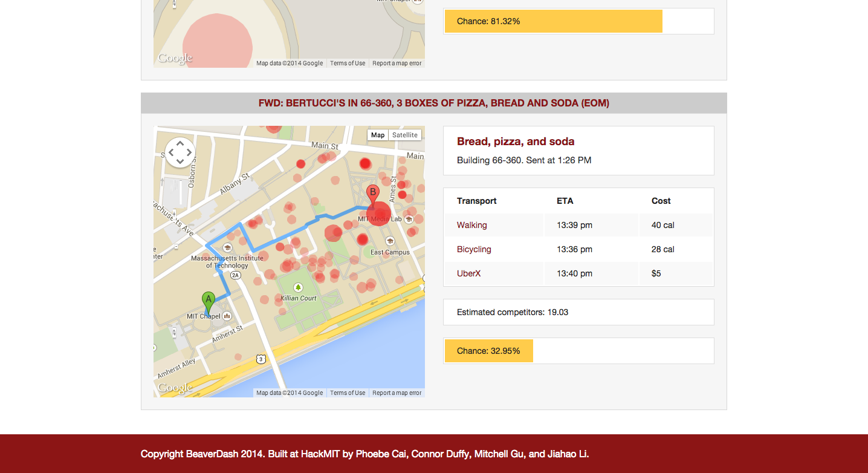
Task: Click the Google logo on the Bertucci's map
Action: coord(175,388)
